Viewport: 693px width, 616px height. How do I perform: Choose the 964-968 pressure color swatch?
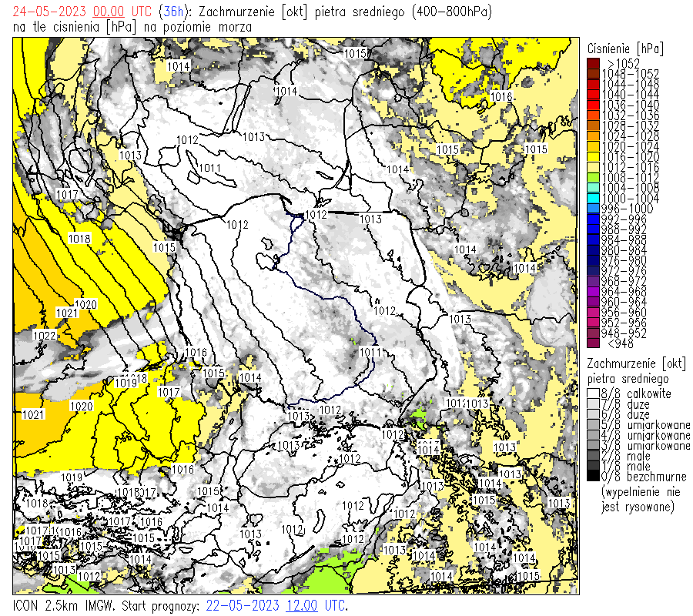coord(593,292)
